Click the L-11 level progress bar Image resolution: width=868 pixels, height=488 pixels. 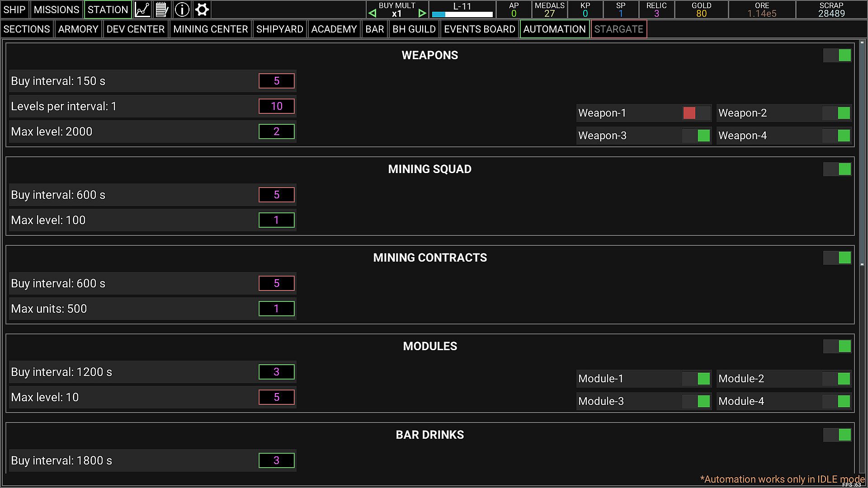[x=462, y=14]
